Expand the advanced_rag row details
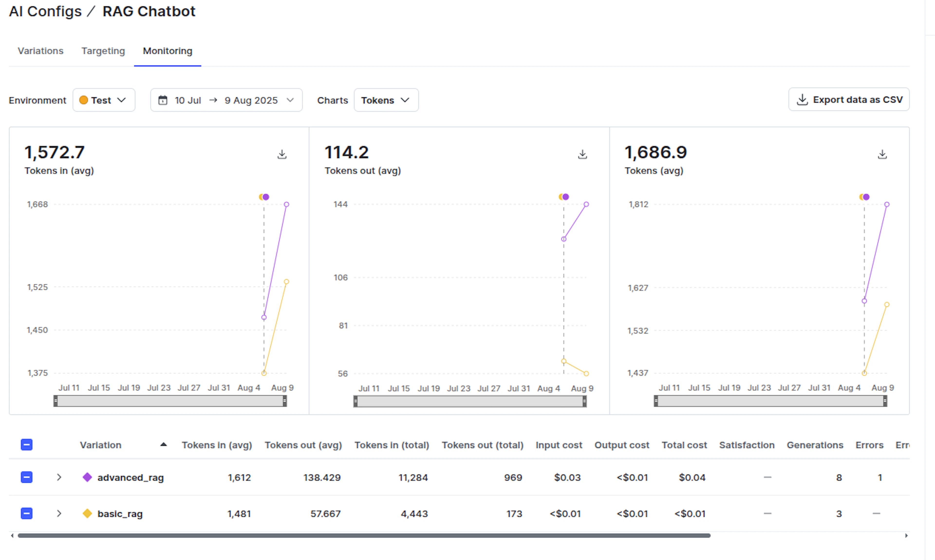 [x=59, y=477]
